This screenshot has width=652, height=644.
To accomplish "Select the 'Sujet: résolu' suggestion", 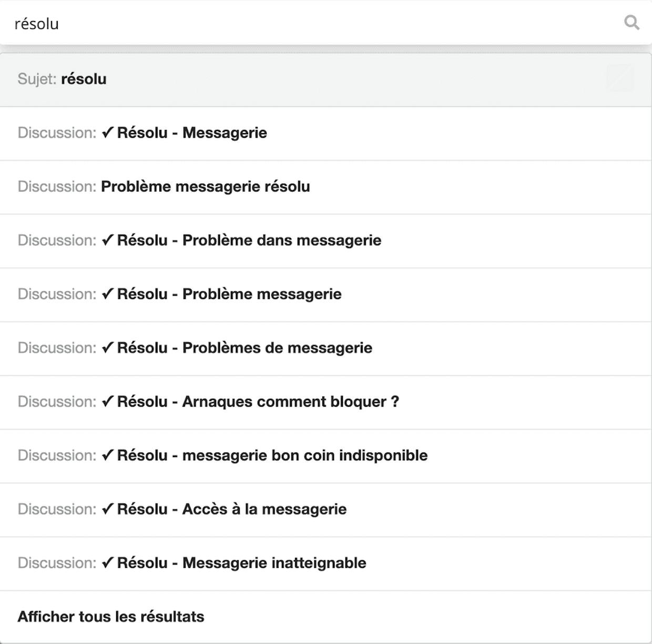I will click(326, 79).
